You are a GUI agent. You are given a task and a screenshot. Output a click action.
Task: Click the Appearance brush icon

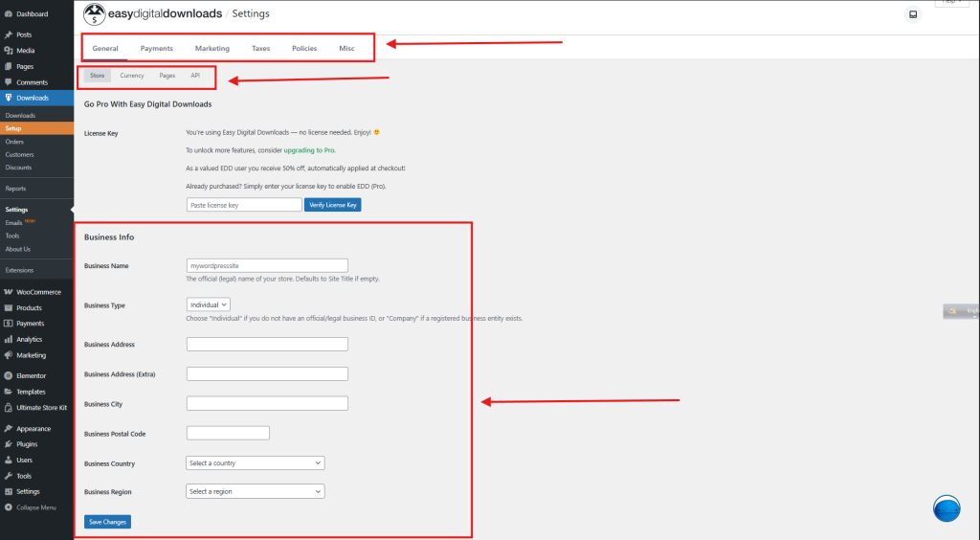[x=8, y=429]
